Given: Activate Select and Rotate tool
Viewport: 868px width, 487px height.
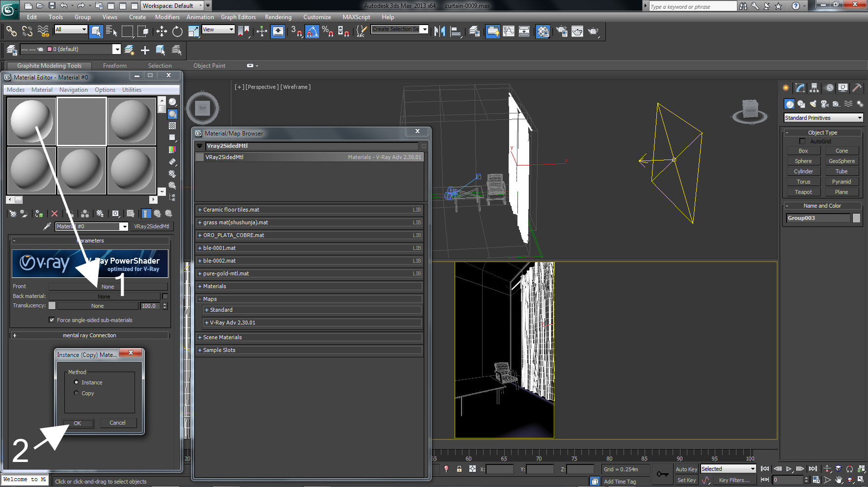Looking at the screenshot, I should pyautogui.click(x=177, y=31).
